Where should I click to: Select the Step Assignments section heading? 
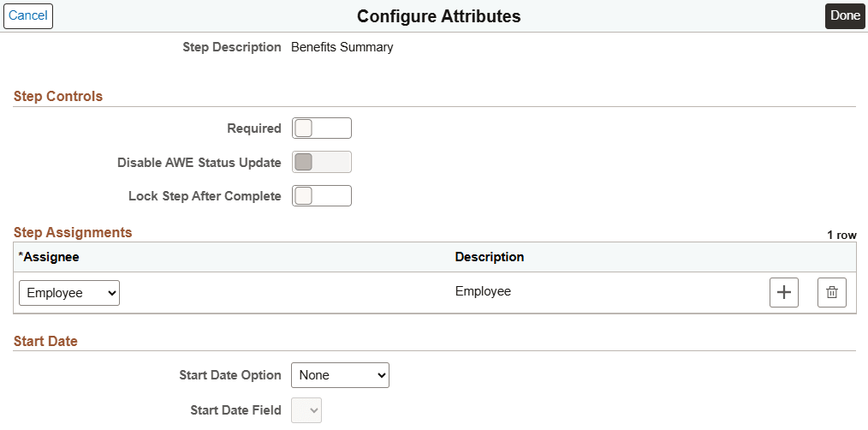pos(73,232)
